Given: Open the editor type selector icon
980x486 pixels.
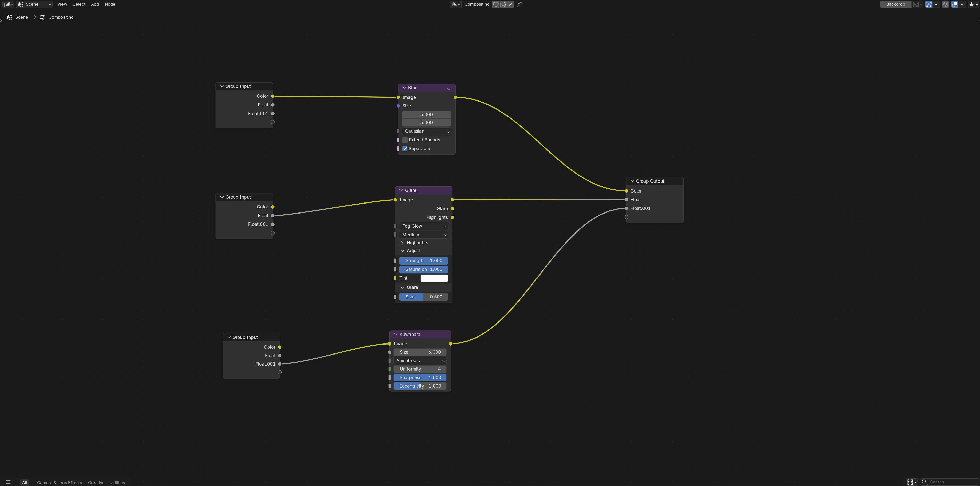Looking at the screenshot, I should click(8, 4).
